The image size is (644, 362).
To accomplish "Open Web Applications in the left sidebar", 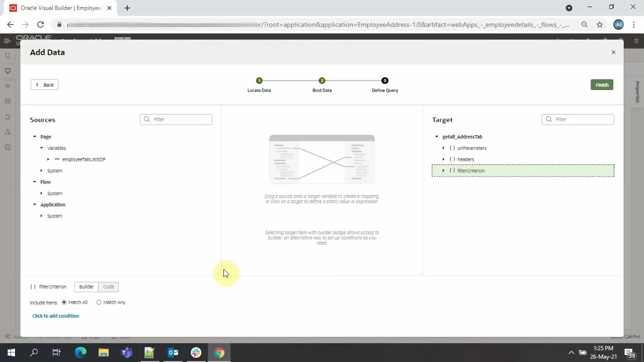I will click(8, 71).
